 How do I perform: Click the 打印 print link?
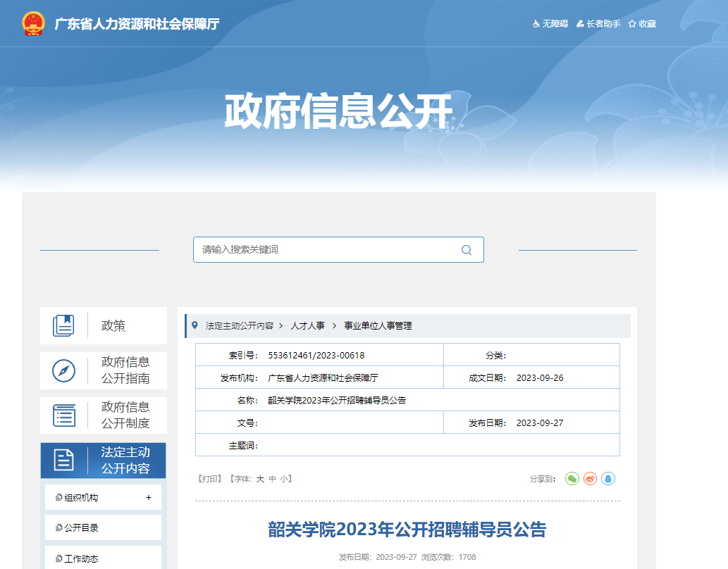tap(210, 479)
